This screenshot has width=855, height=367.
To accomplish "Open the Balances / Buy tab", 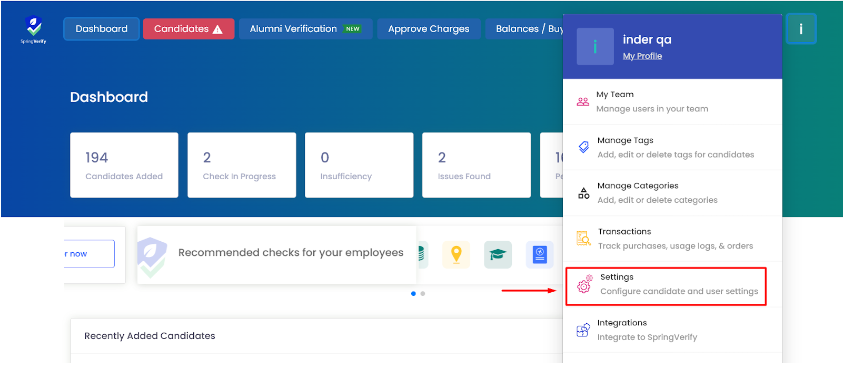I will [x=525, y=29].
